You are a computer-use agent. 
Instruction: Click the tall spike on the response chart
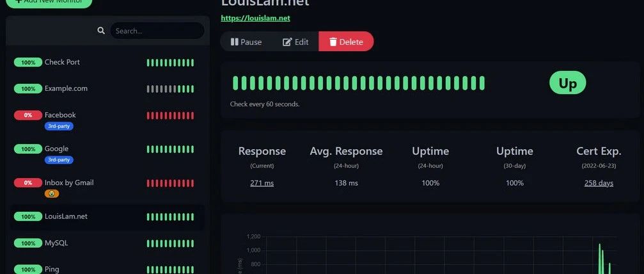coord(600,259)
